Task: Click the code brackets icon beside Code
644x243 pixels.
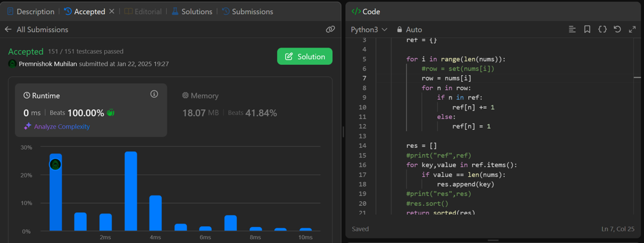Action: pyautogui.click(x=355, y=12)
